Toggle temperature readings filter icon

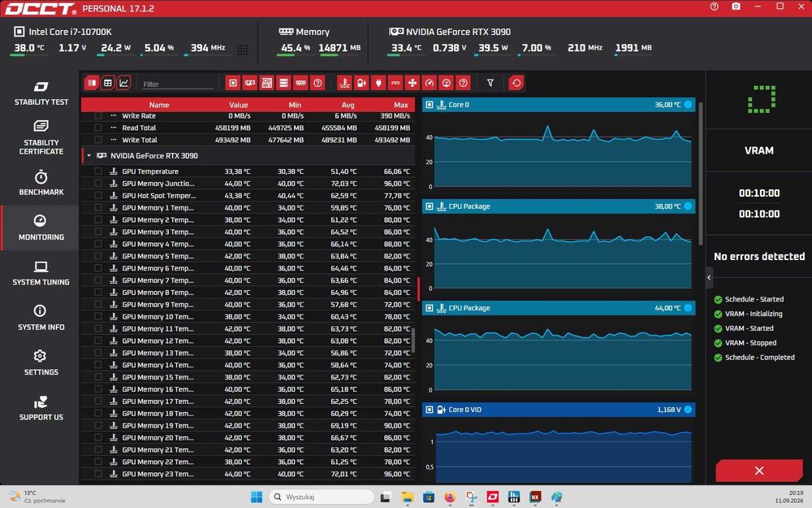pyautogui.click(x=344, y=83)
